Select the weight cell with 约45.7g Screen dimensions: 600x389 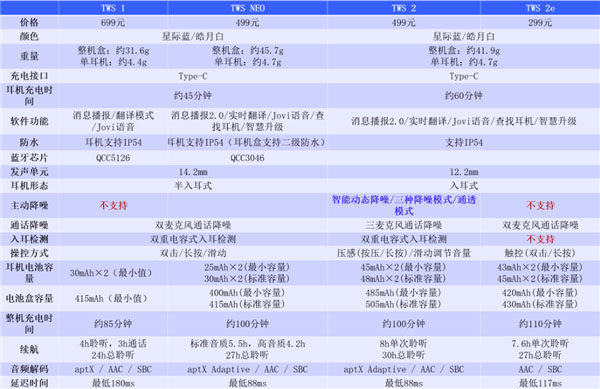248,56
